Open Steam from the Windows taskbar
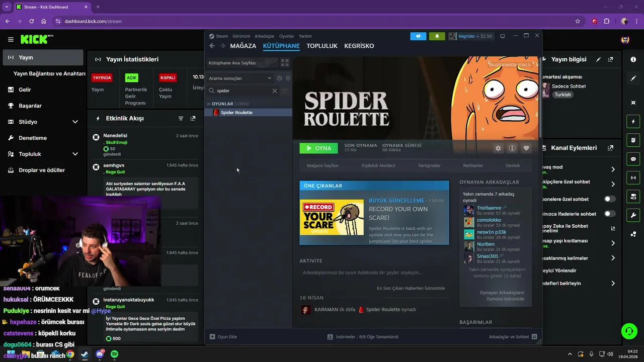 tap(85, 354)
